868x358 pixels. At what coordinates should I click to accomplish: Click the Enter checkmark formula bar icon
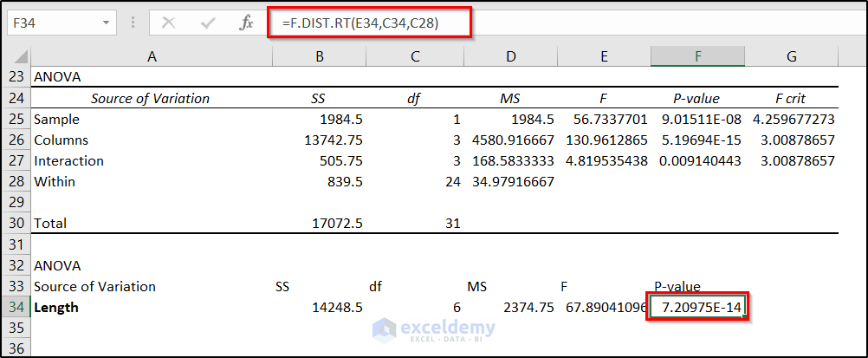[x=208, y=23]
